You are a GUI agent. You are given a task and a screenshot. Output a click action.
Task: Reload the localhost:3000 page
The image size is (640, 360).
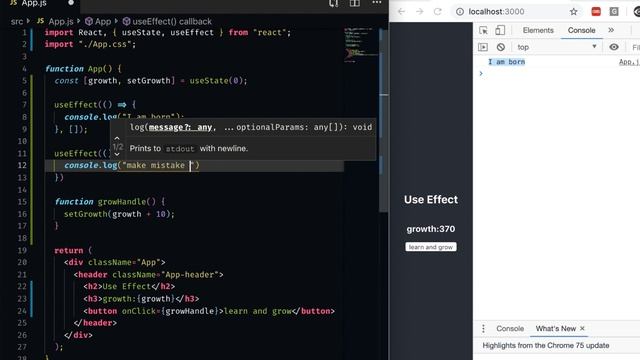click(x=438, y=11)
